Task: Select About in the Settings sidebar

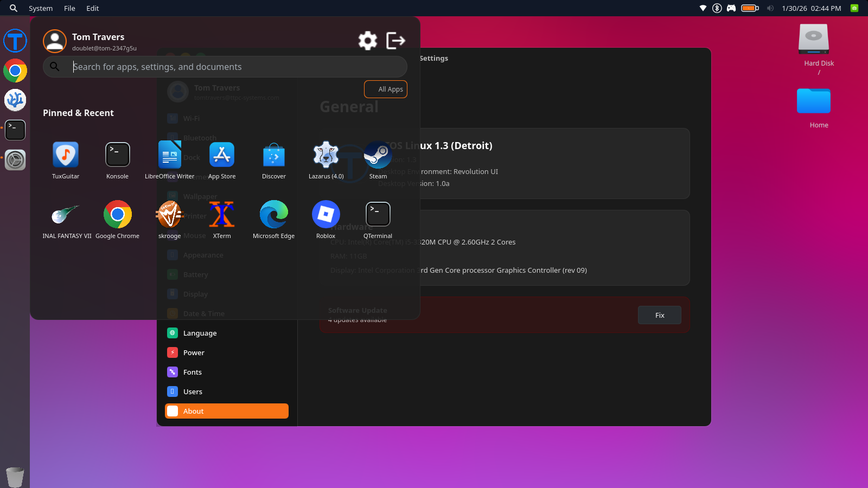Action: point(227,411)
